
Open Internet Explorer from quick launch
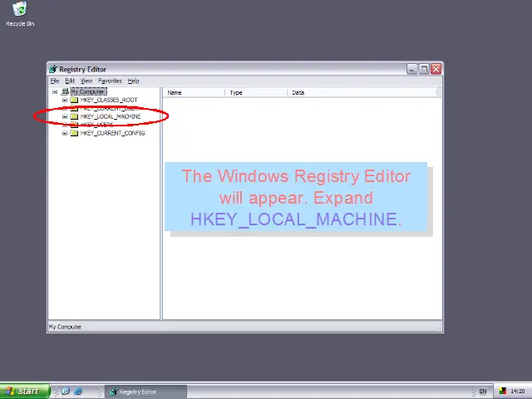(78, 392)
